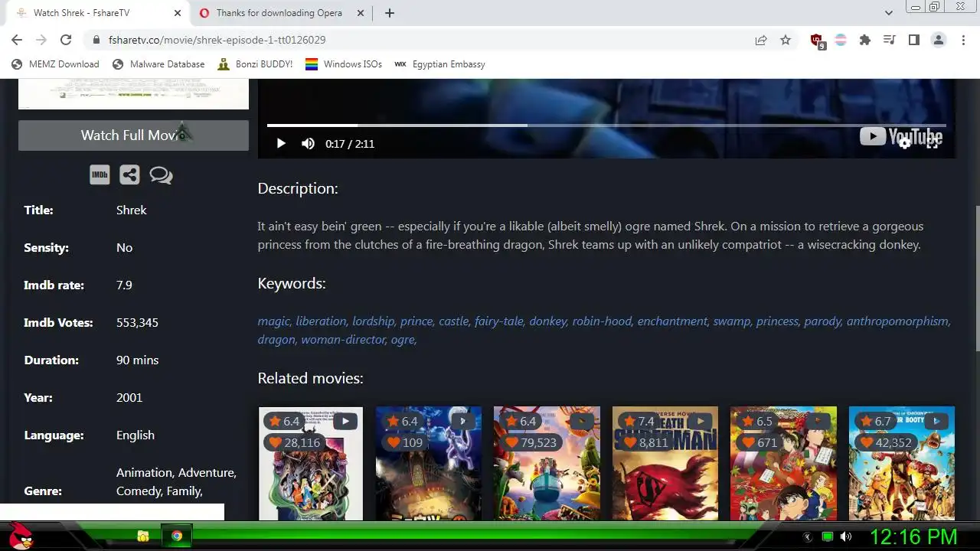The image size is (980, 551).
Task: Open the video player settings gear
Action: tap(905, 142)
